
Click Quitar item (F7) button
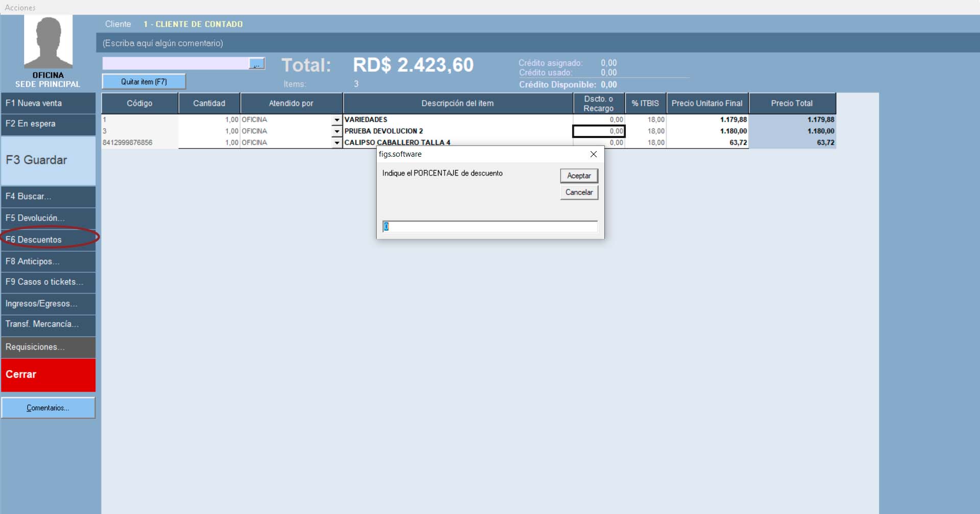click(144, 82)
